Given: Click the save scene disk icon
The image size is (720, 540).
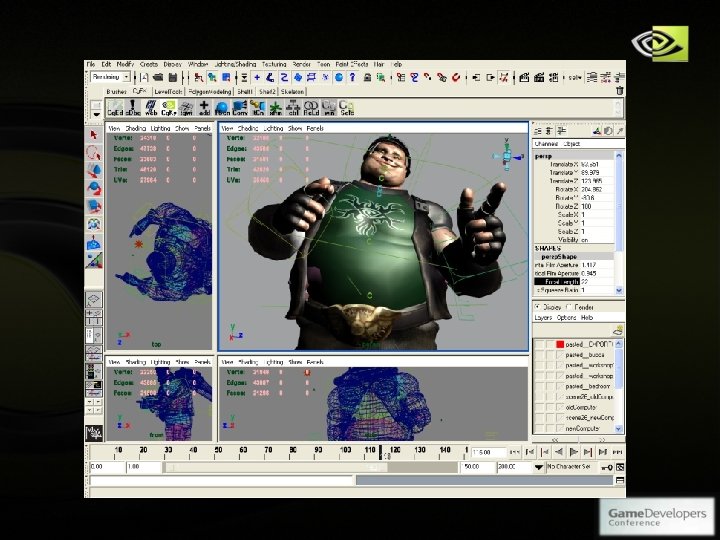Looking at the screenshot, I should coord(173,77).
